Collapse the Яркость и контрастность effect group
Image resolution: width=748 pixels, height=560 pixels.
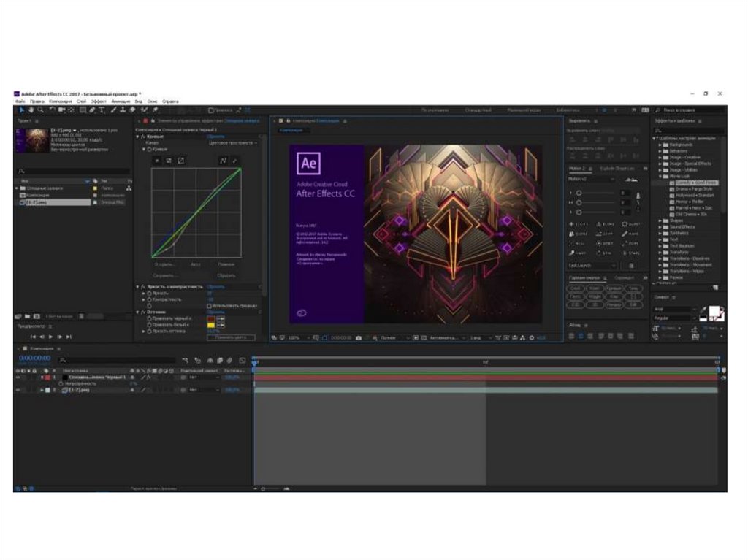click(137, 287)
